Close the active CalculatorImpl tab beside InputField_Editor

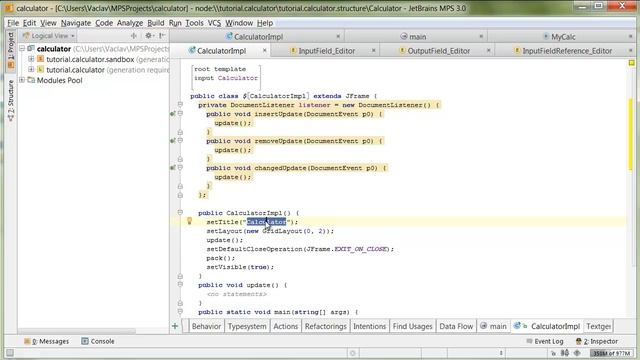point(264,51)
